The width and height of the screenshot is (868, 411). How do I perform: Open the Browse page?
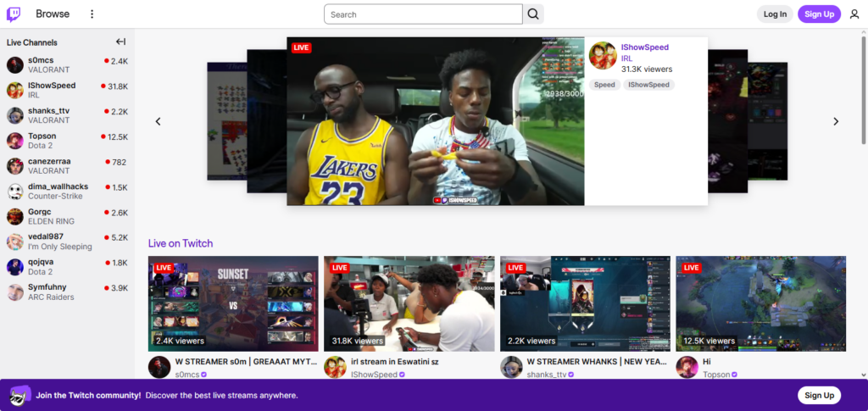point(53,14)
